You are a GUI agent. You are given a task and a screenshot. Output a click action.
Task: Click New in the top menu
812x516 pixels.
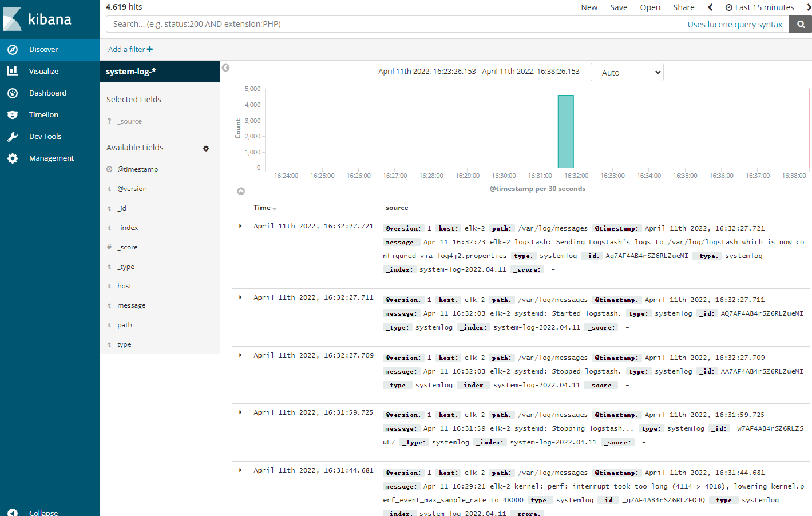tap(589, 7)
